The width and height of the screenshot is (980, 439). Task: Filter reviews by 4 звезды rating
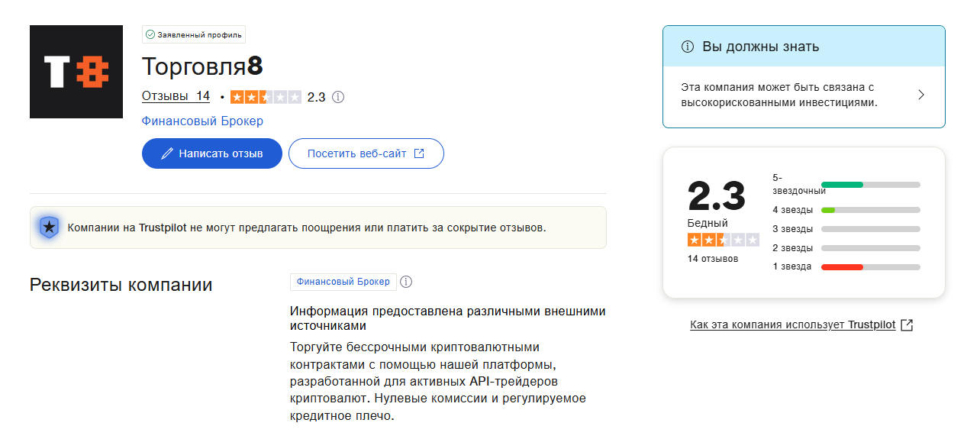846,210
